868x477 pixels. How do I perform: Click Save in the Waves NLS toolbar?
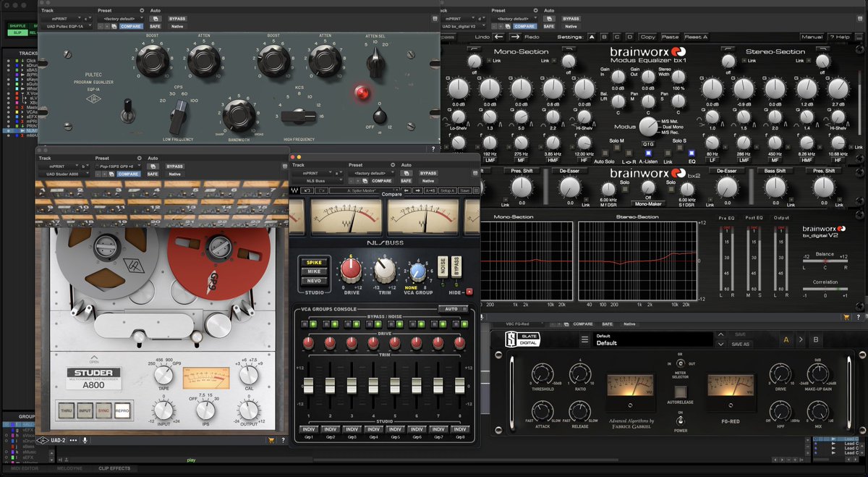tap(465, 190)
